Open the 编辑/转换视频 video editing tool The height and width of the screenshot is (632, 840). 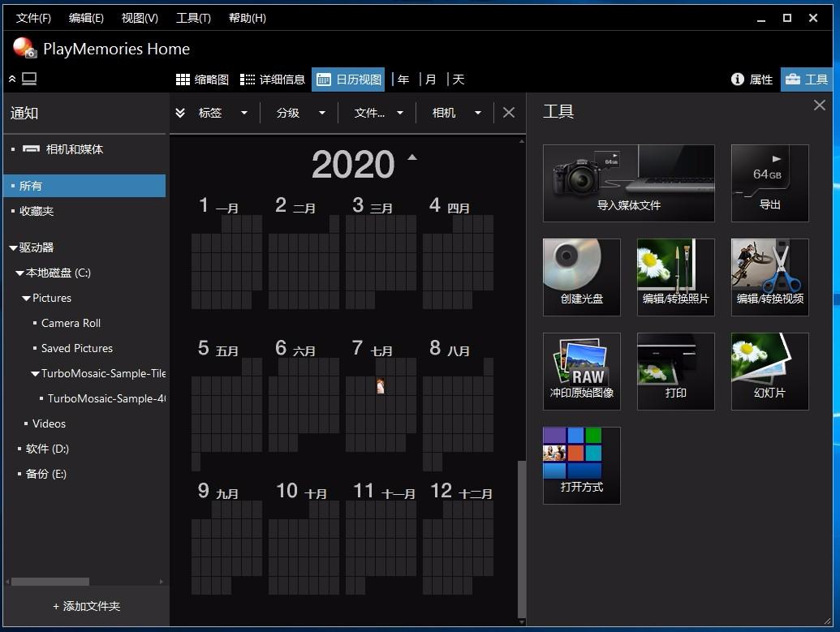click(770, 277)
